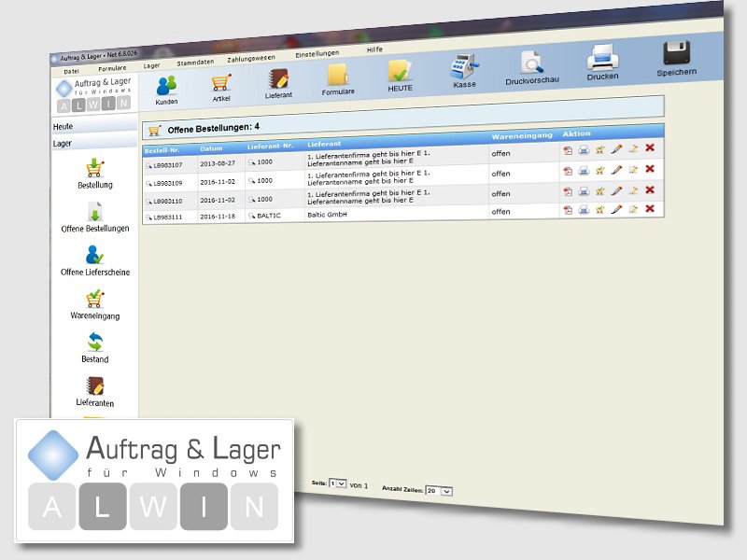
Task: Delete order LB983111 with red X
Action: coord(650,208)
